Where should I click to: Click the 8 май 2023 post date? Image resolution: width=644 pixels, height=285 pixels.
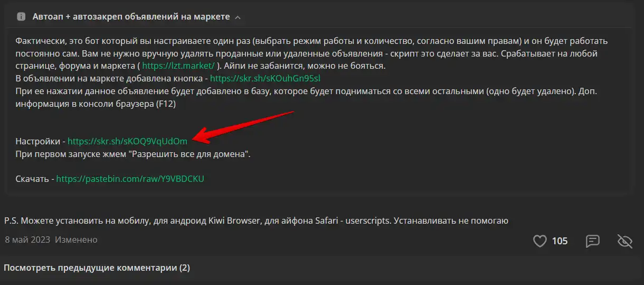(27, 240)
